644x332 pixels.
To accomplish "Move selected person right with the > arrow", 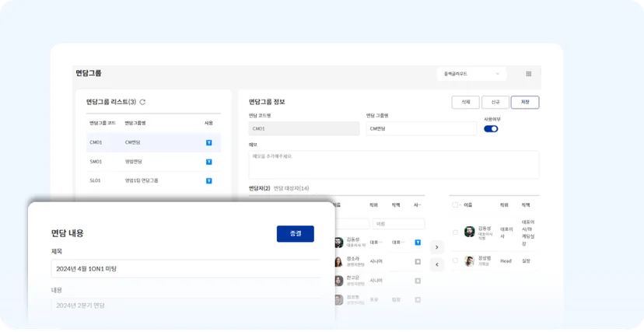I will [436, 247].
